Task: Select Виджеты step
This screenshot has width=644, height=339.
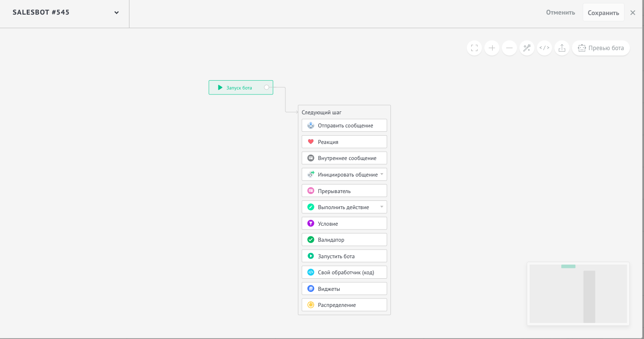Action: coord(344,289)
